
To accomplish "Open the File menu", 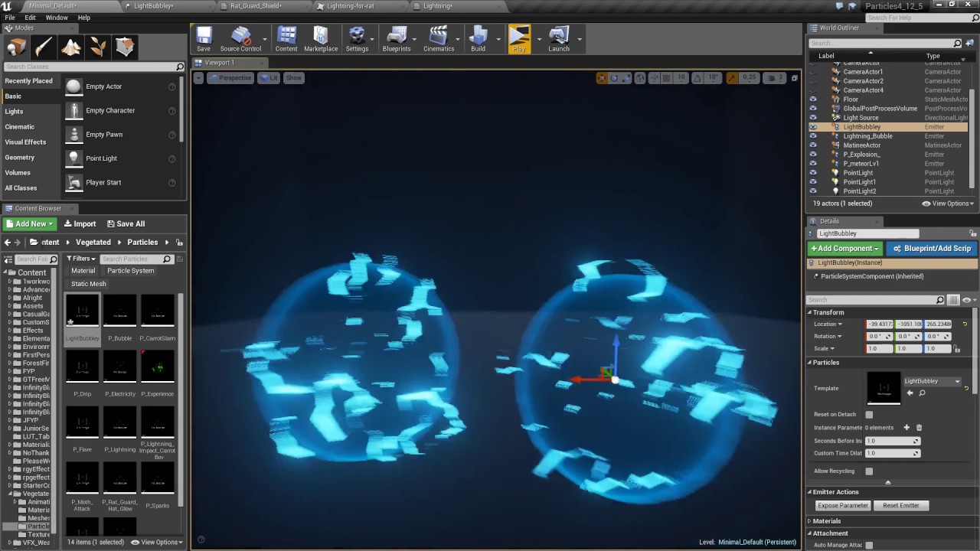I will (x=10, y=18).
